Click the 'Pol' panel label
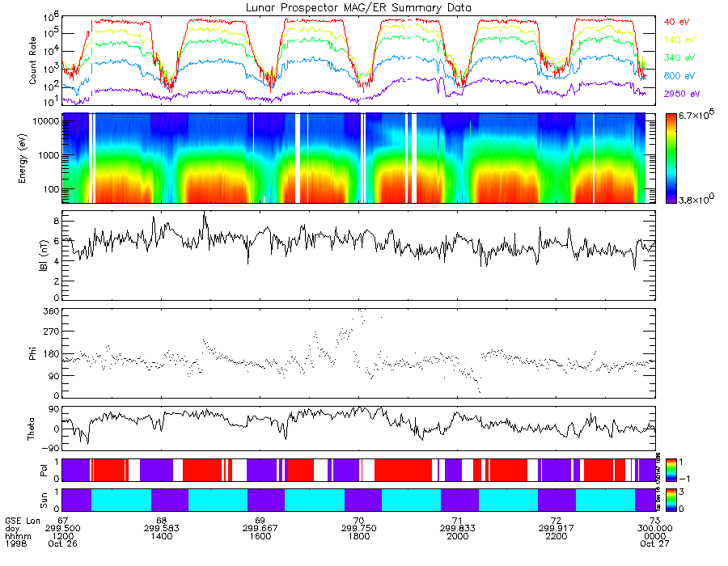This screenshot has height=566, width=728. pyautogui.click(x=44, y=471)
